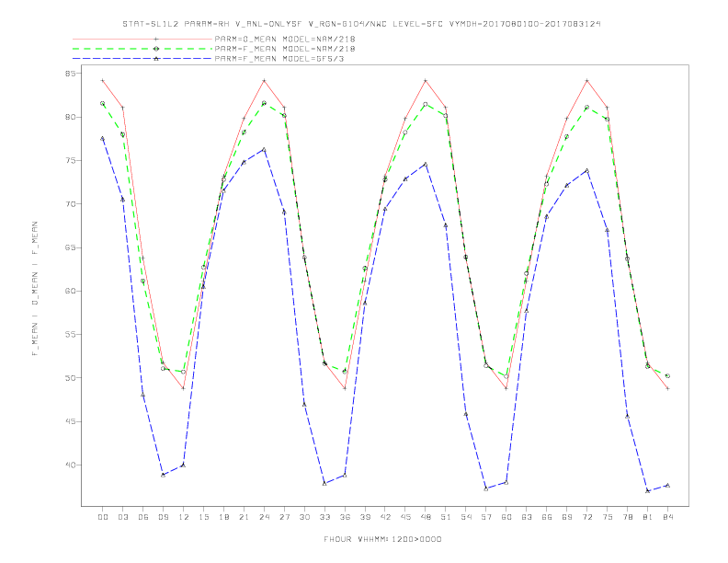Click y-axis tick label 60

(70, 291)
